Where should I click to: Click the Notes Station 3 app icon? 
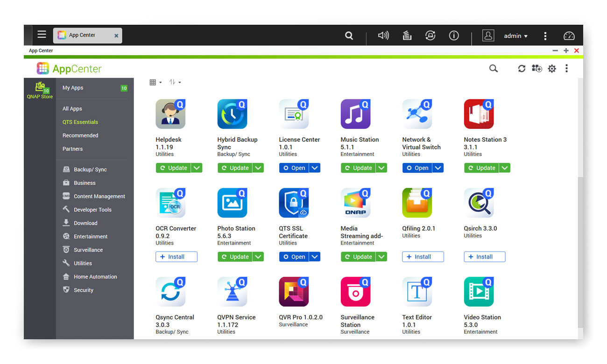pos(479,114)
